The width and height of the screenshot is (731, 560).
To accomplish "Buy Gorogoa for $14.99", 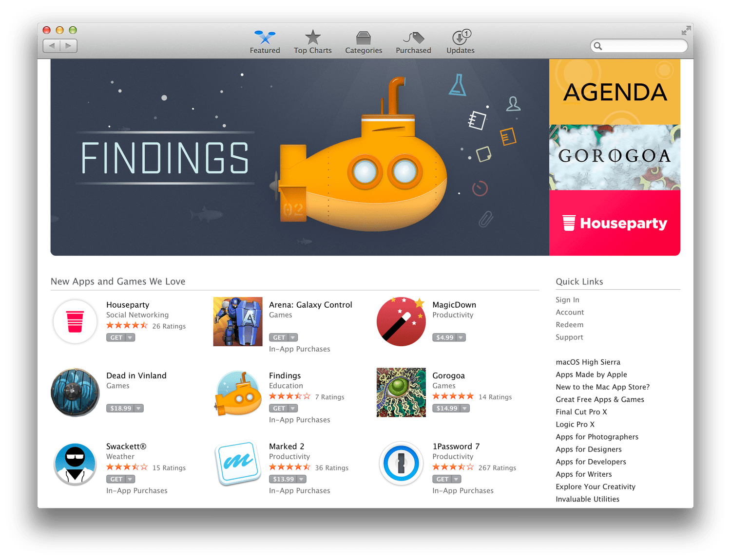I will 446,409.
